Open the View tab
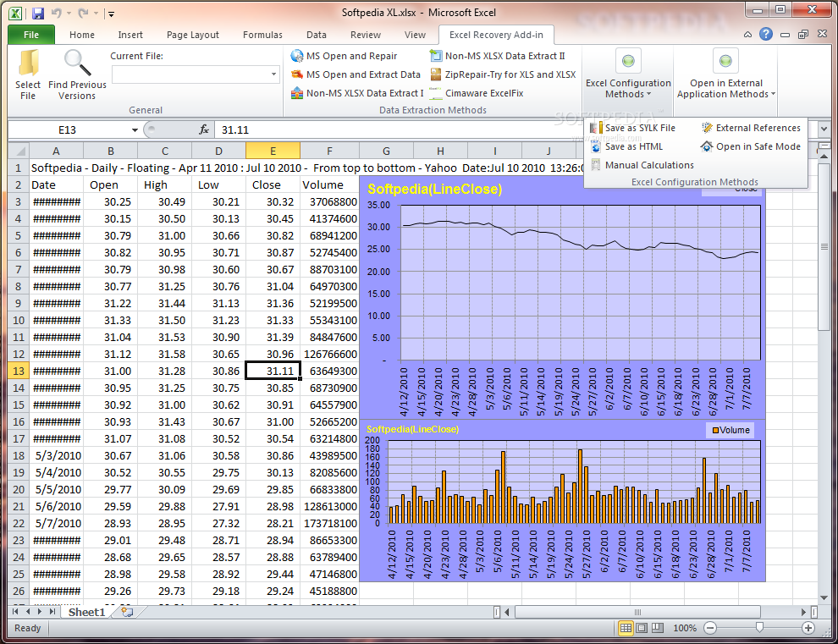Viewport: 838px width, 644px height. coord(415,35)
